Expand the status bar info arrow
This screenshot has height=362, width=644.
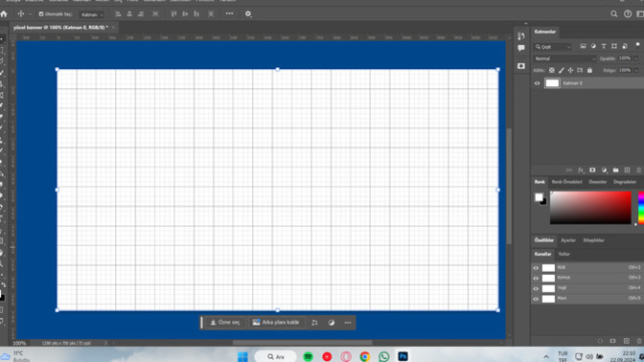coord(105,343)
